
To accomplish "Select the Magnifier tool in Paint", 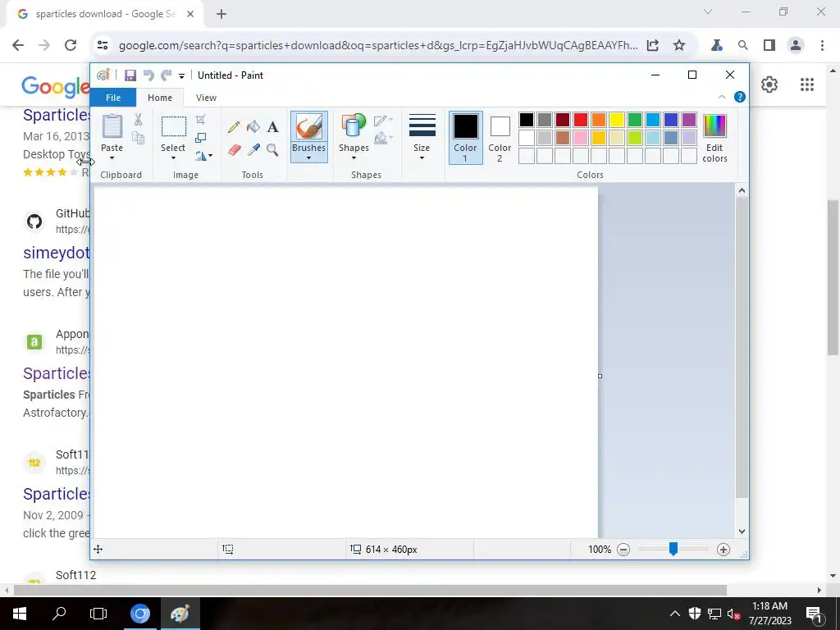I will click(x=272, y=150).
